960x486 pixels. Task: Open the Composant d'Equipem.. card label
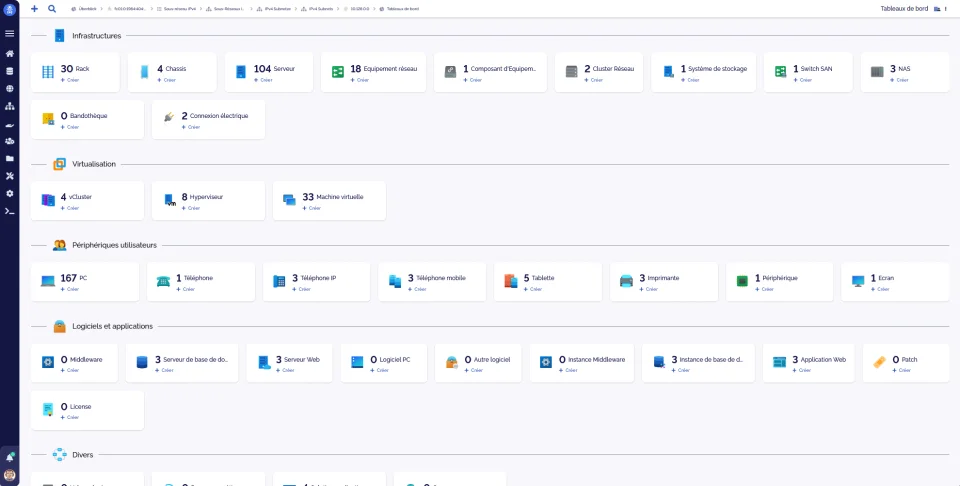(x=503, y=69)
